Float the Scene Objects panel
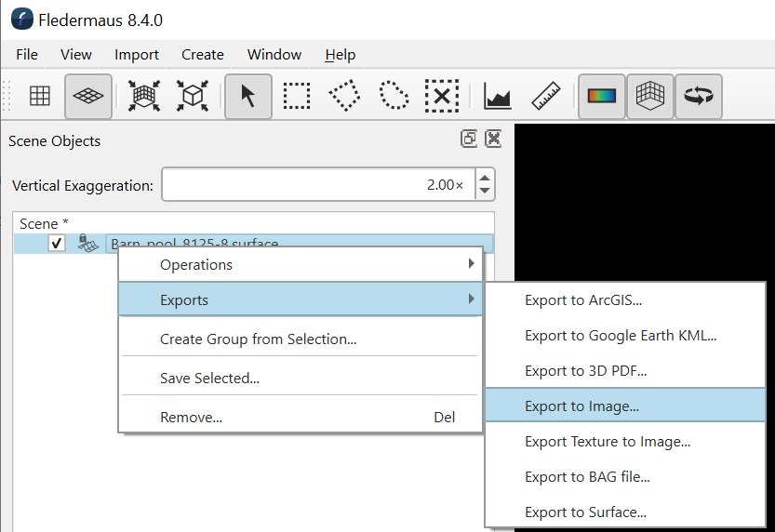The image size is (775, 532). pos(469,140)
